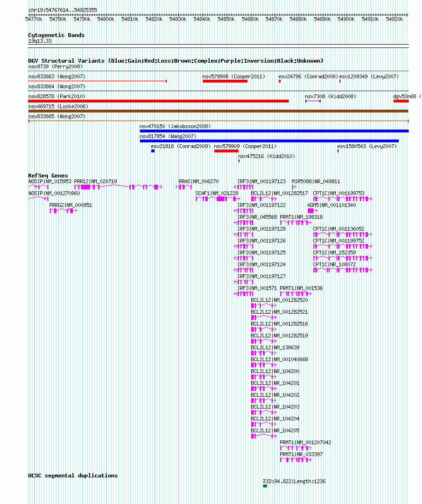Open nsv470150 (Jakobsson2008) variant label

point(175,126)
